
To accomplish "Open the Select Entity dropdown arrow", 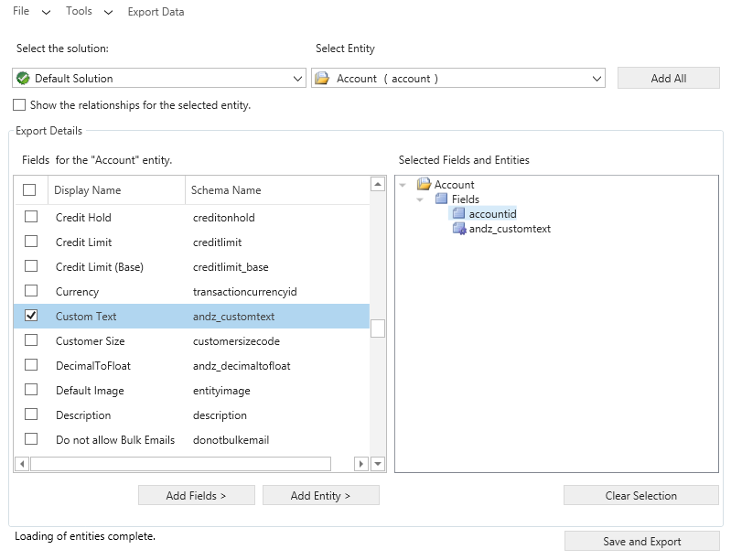I will point(596,79).
